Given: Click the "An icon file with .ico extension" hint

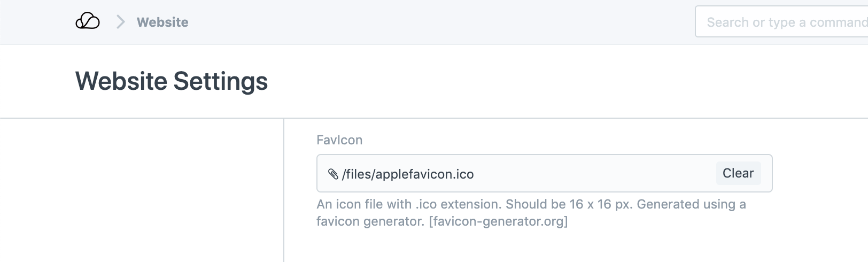Looking at the screenshot, I should click(409, 204).
